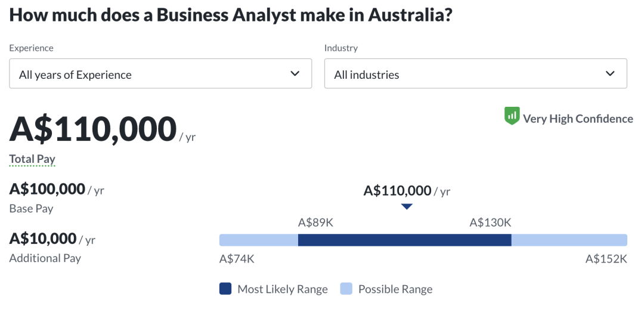Open the All years of Experience dropdown
The width and height of the screenshot is (644, 309).
click(160, 74)
